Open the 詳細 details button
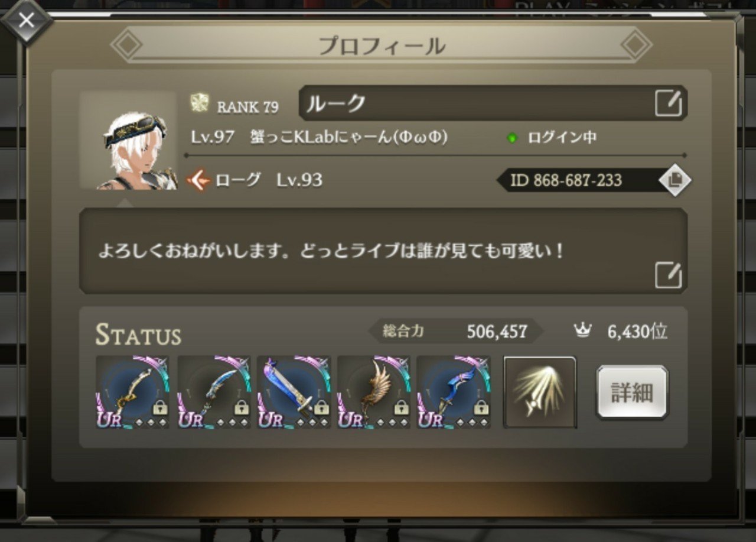Image resolution: width=756 pixels, height=542 pixels. (x=632, y=392)
